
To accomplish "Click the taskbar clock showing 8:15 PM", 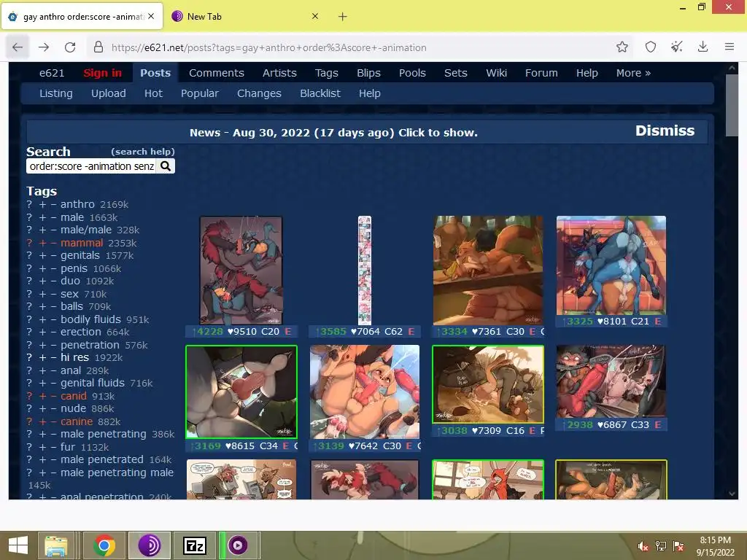I will [x=715, y=546].
